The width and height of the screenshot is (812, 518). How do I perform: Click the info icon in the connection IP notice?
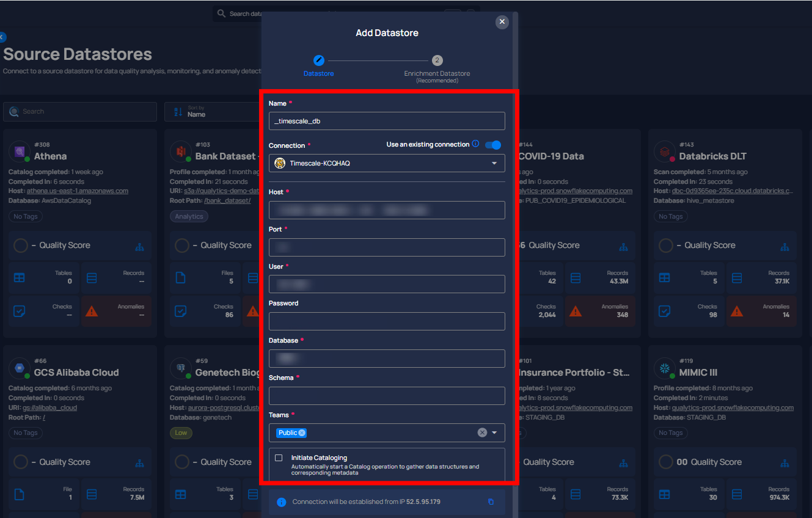(281, 502)
